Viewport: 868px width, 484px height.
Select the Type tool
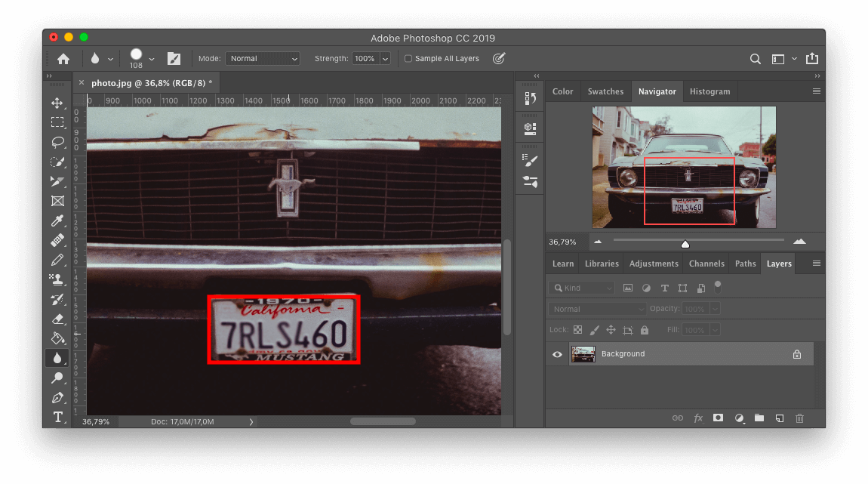point(57,417)
